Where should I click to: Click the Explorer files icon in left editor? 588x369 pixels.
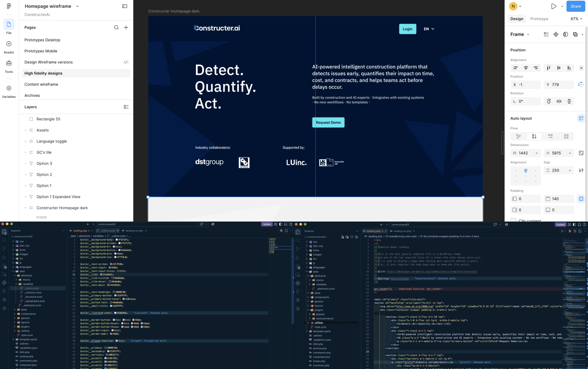[4, 232]
